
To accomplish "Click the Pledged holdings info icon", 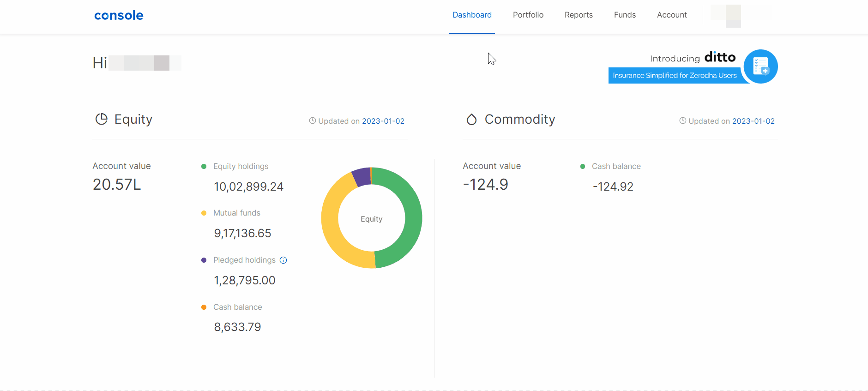I will click(283, 260).
